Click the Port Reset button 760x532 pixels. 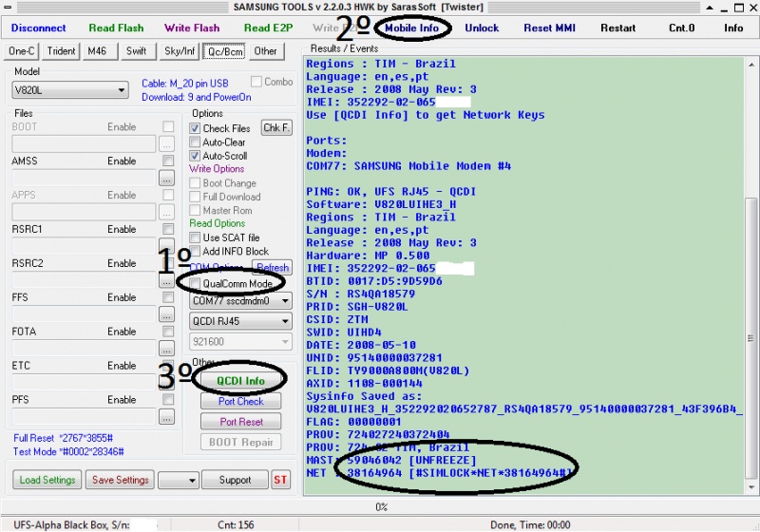pos(241,422)
